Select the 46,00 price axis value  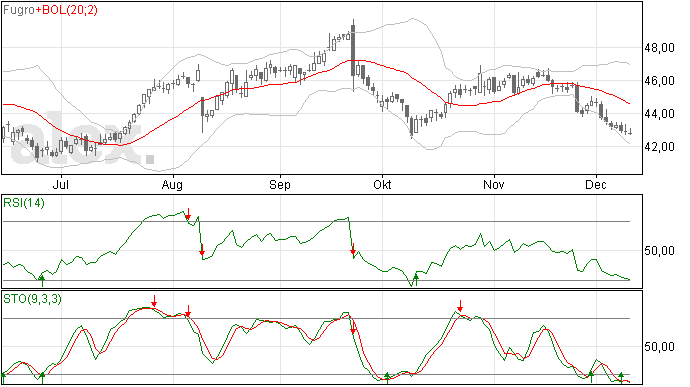[659, 81]
